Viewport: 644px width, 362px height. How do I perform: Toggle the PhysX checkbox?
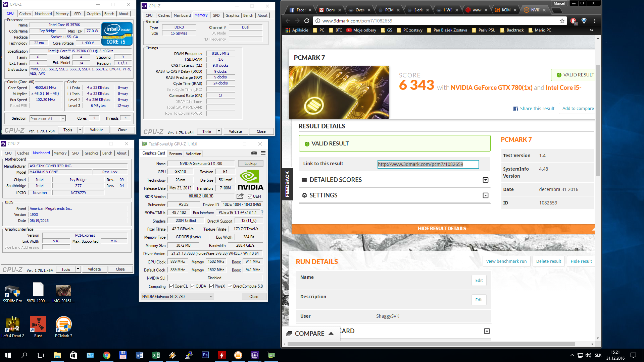click(211, 286)
